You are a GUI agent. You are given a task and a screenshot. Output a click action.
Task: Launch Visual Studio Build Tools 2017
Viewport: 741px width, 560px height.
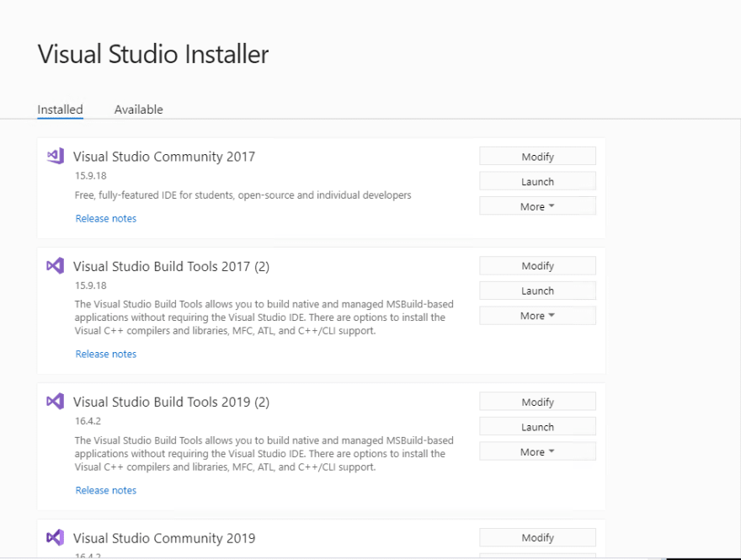click(537, 291)
